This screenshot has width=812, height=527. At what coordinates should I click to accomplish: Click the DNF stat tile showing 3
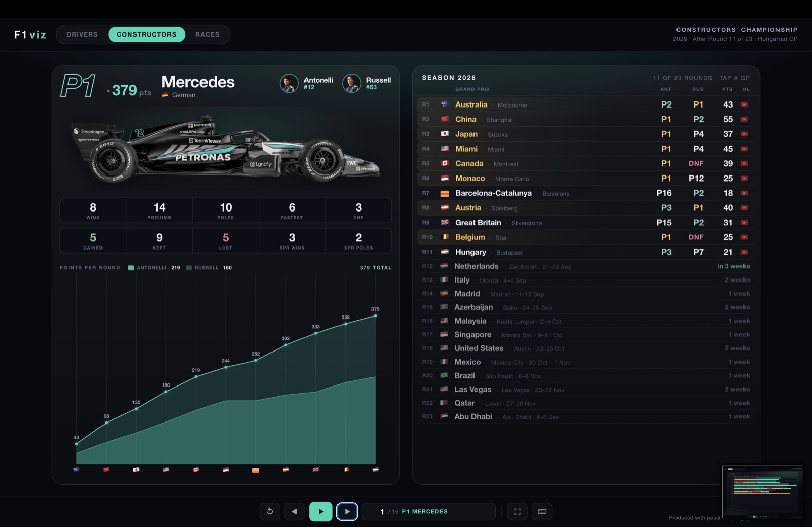click(x=359, y=210)
